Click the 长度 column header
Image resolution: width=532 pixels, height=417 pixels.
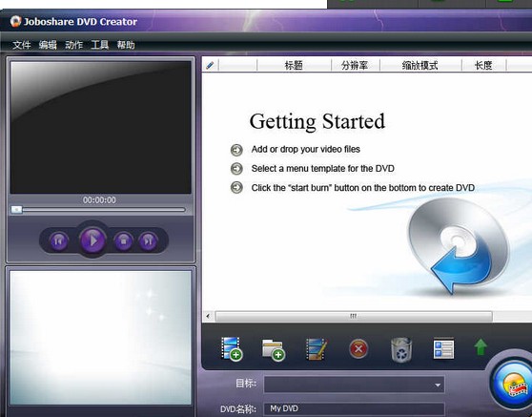click(x=483, y=65)
